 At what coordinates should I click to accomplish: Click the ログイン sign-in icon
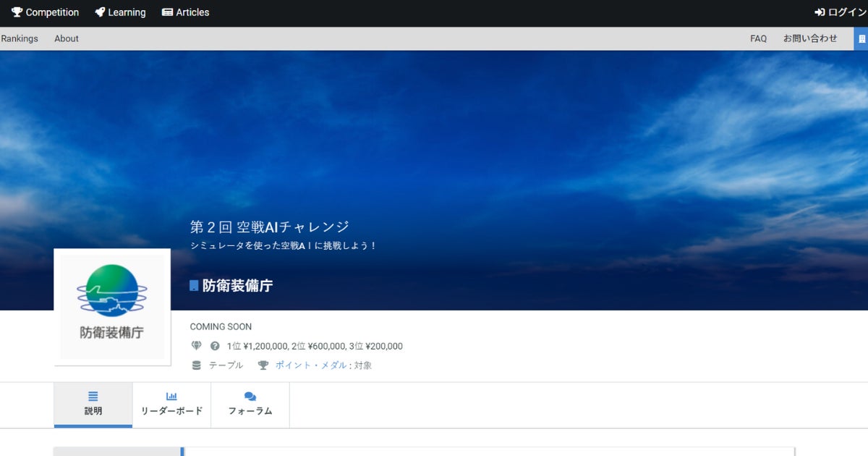[x=820, y=12]
